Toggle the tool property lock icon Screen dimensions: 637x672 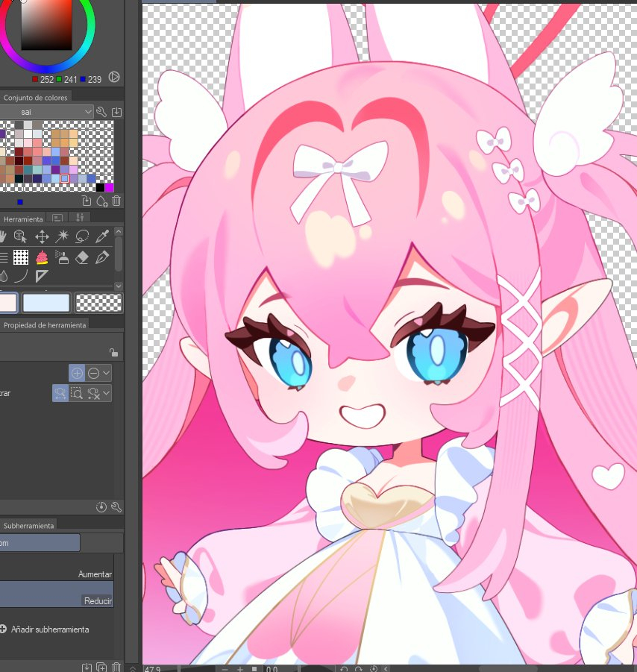(113, 353)
